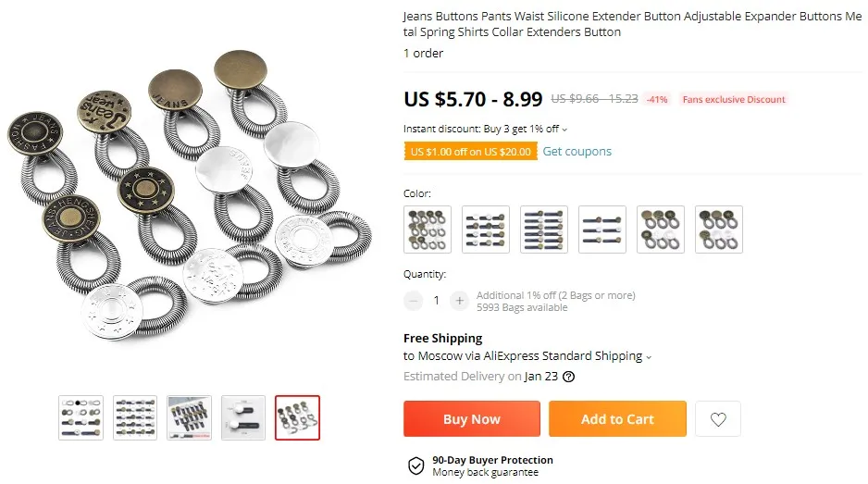Decrease quantity with minus button

(x=413, y=301)
